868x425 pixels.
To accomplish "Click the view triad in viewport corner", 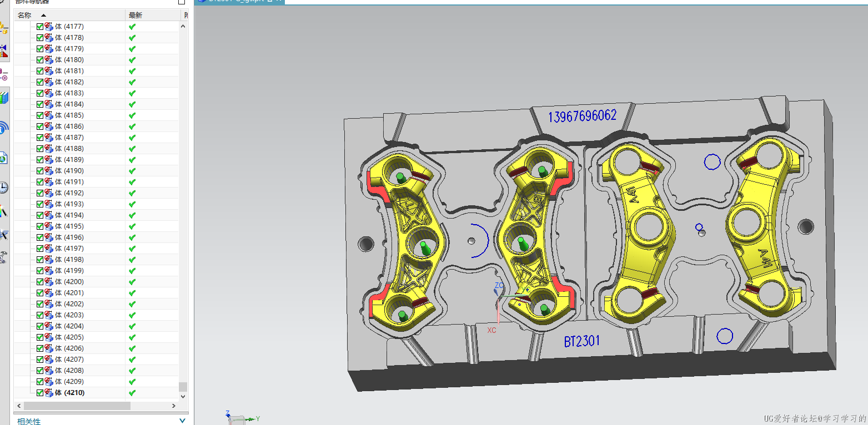I will click(x=243, y=417).
